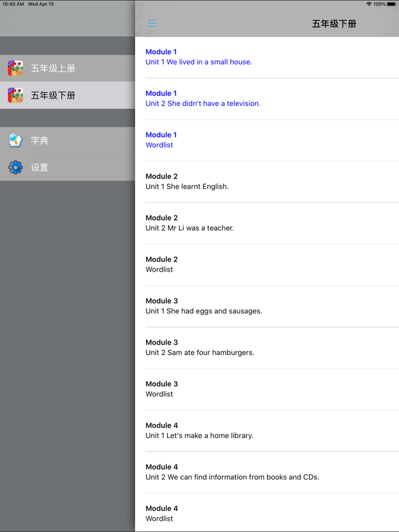
Task: Open Unit 2 Sam ate four hamburgers
Action: 267,347
